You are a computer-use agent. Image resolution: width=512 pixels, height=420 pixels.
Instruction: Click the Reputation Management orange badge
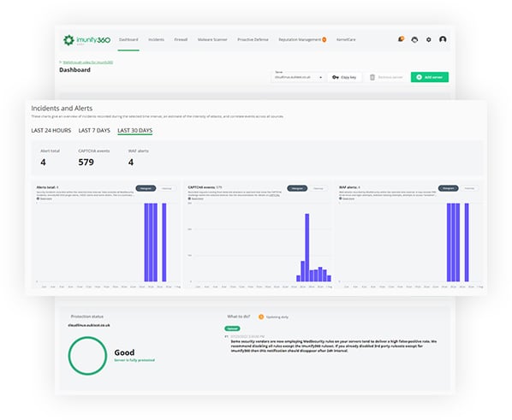click(x=324, y=39)
